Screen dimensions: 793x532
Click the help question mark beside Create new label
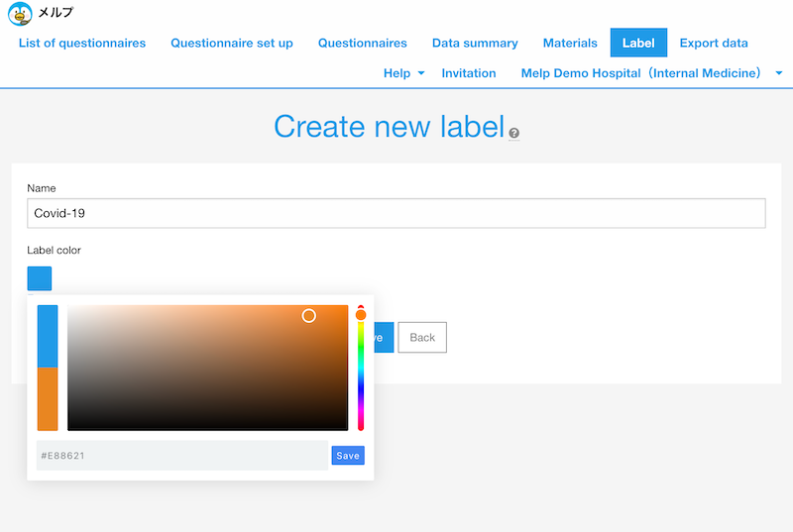pos(513,133)
